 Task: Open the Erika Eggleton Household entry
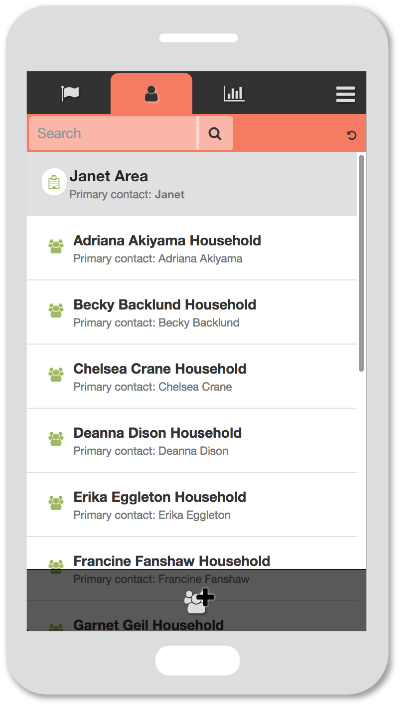point(192,505)
